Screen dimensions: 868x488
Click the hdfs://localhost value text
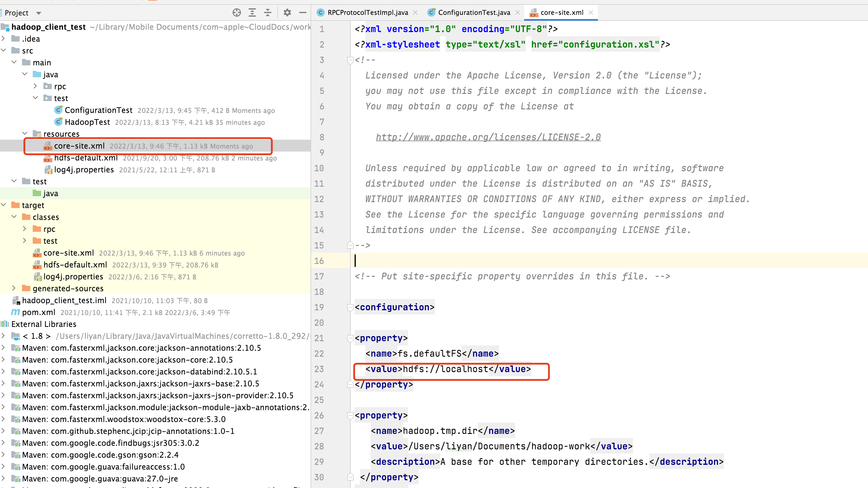coord(446,369)
